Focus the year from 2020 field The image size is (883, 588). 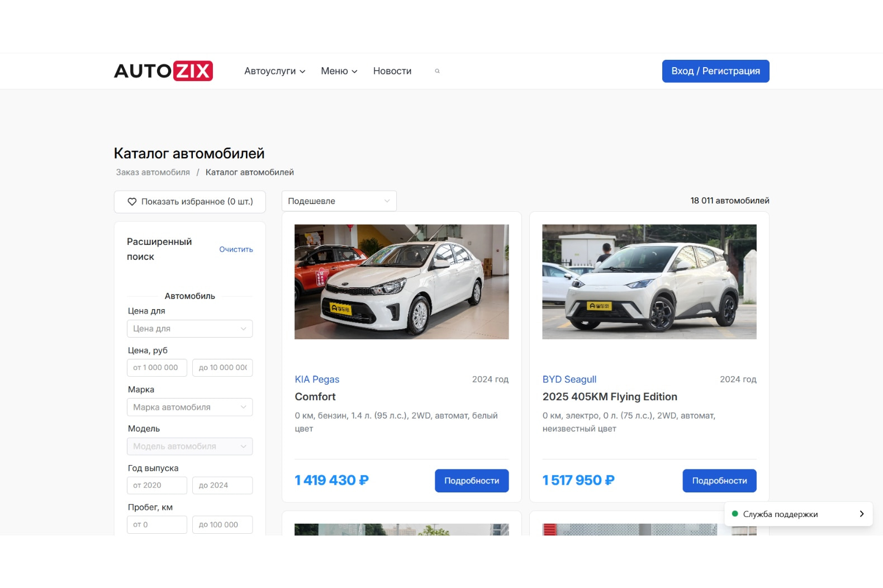(156, 485)
